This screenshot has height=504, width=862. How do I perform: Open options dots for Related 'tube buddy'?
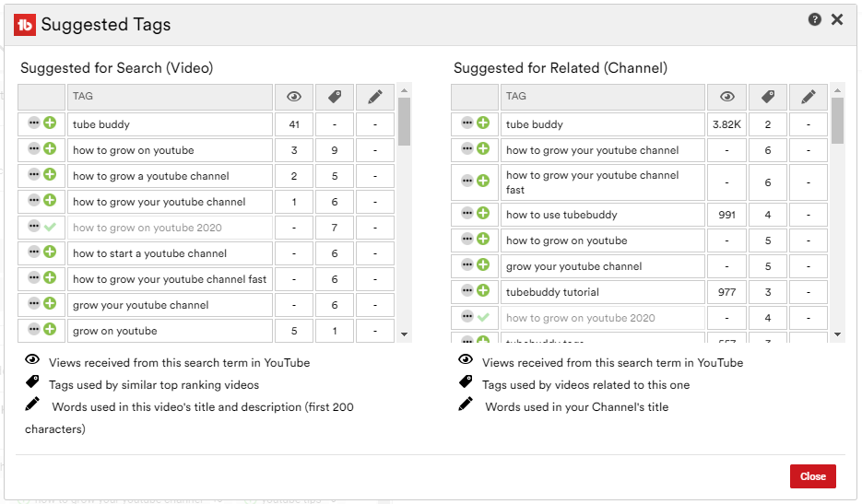click(467, 123)
